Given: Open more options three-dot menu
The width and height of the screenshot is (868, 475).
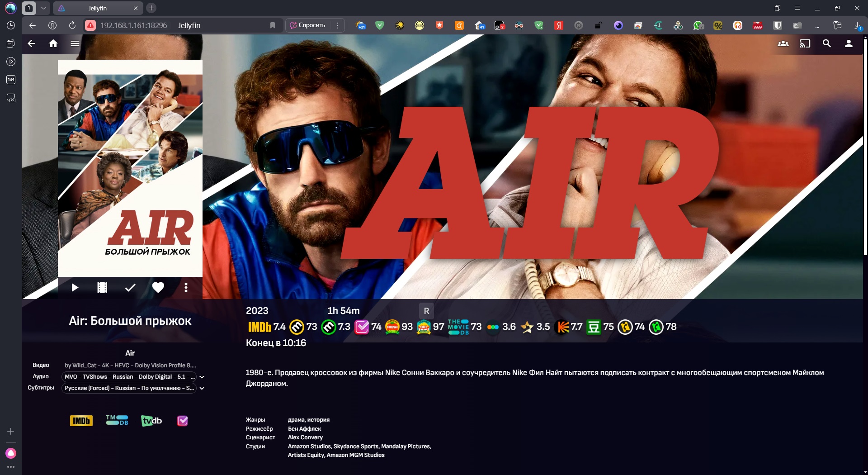Looking at the screenshot, I should [x=186, y=288].
